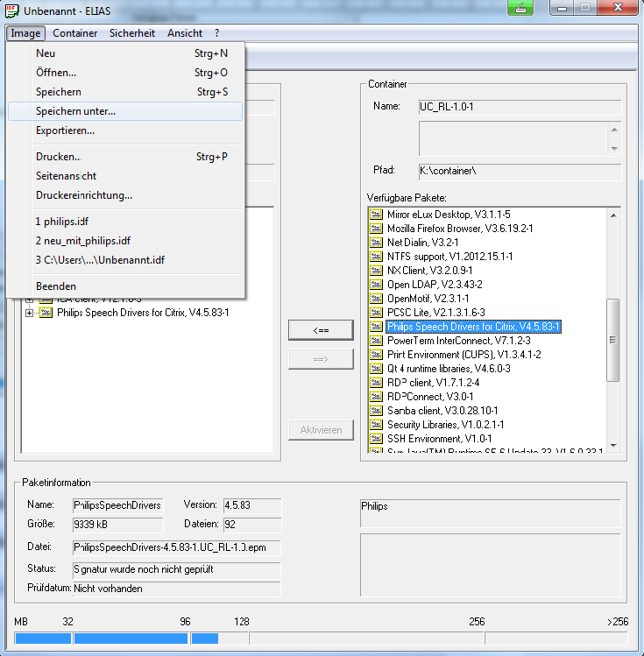
Task: Choose Exportieren... menu entry
Action: (x=125, y=130)
